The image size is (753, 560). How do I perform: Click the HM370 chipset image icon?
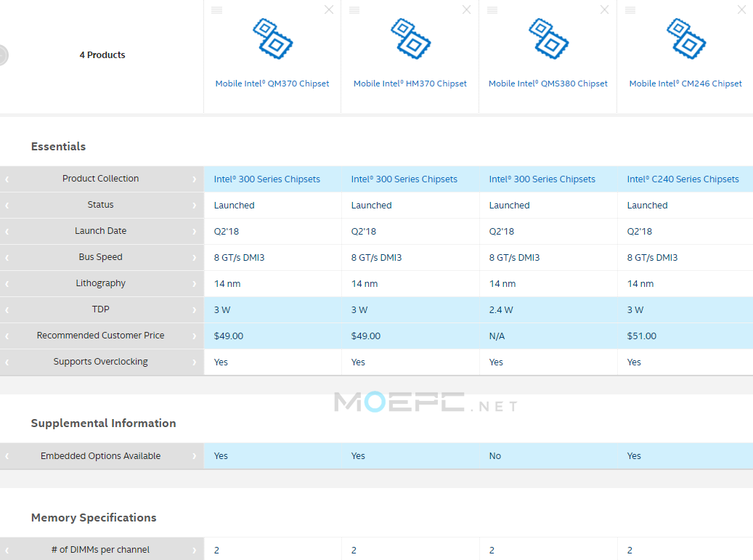(x=410, y=39)
